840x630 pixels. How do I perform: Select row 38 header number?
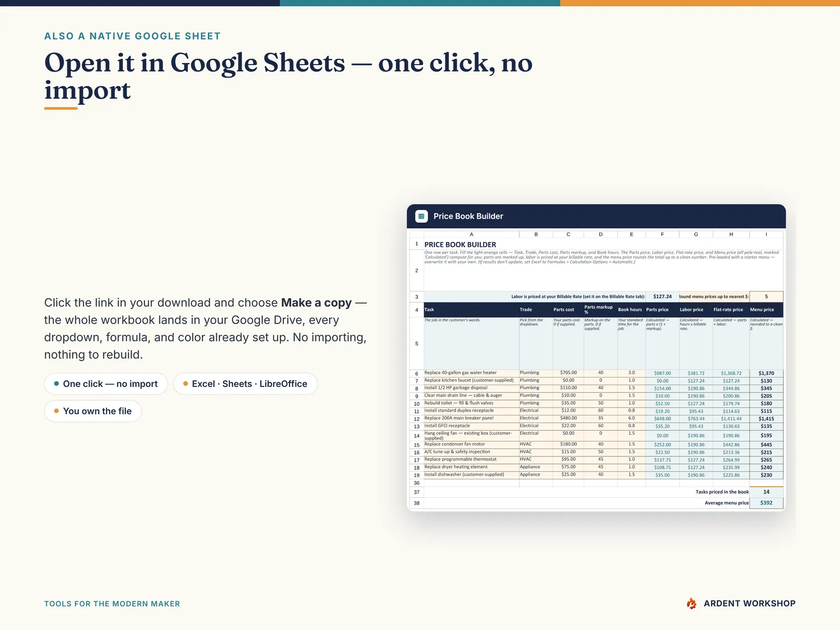coord(417,503)
